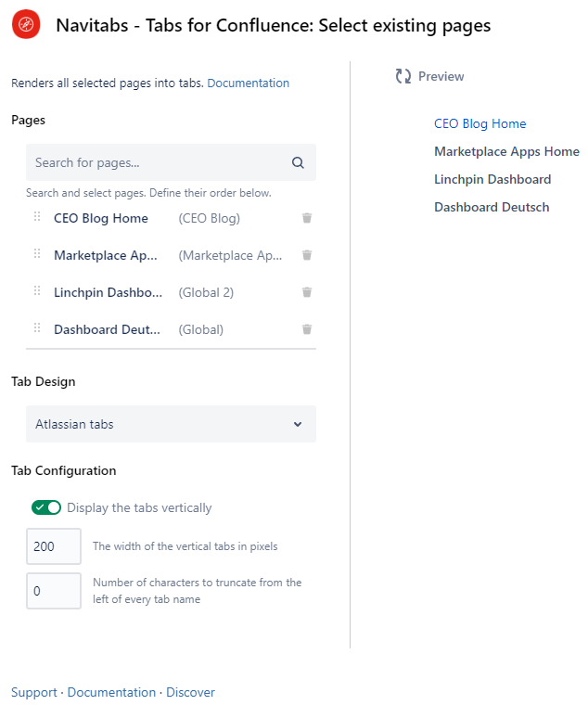Viewport: 588px width, 718px height.
Task: Toggle Display the tabs vertically switch
Action: pyautogui.click(x=46, y=507)
